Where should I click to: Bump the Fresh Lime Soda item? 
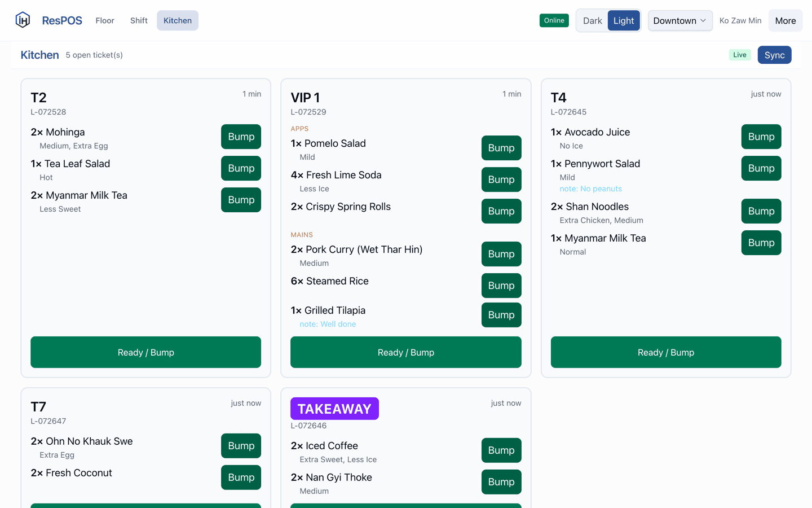[x=501, y=179]
